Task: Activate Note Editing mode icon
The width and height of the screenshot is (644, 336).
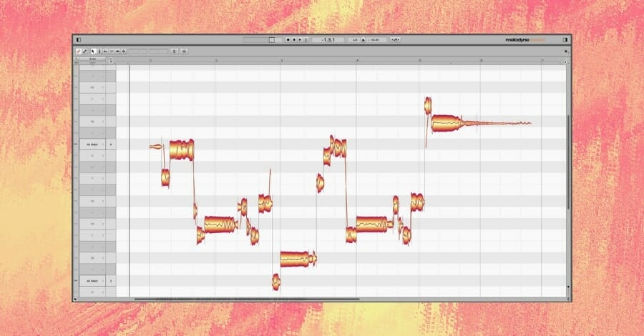Action: click(x=79, y=51)
